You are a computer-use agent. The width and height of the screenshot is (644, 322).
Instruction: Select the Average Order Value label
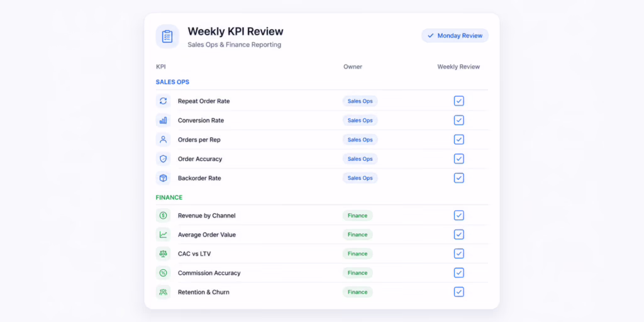[x=207, y=235]
